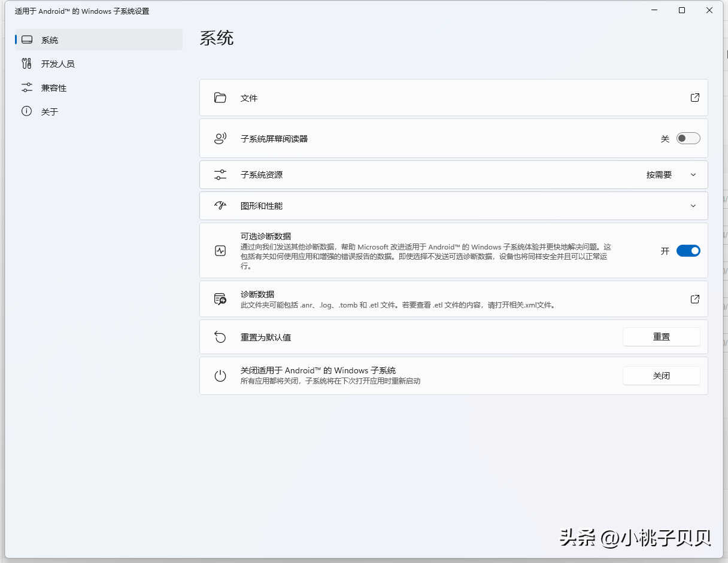Click the 图形和性能 gauge icon

pyautogui.click(x=220, y=206)
